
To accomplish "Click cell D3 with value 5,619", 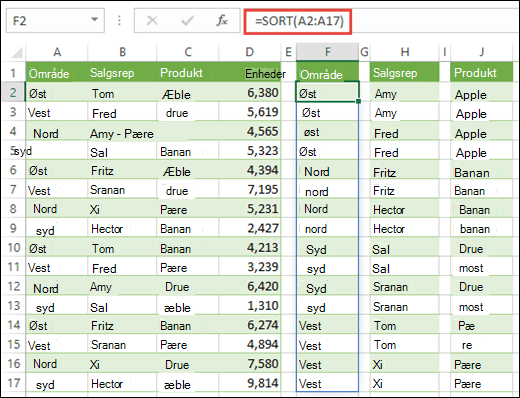I will (250, 112).
